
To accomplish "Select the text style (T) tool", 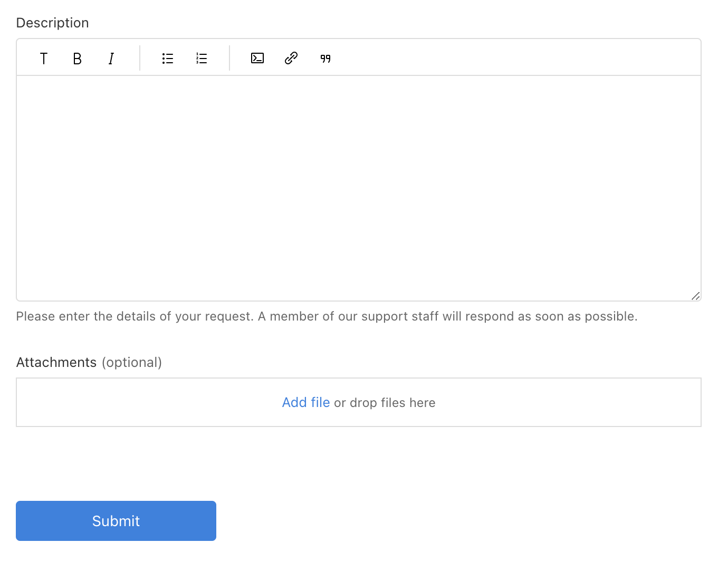I will [44, 59].
